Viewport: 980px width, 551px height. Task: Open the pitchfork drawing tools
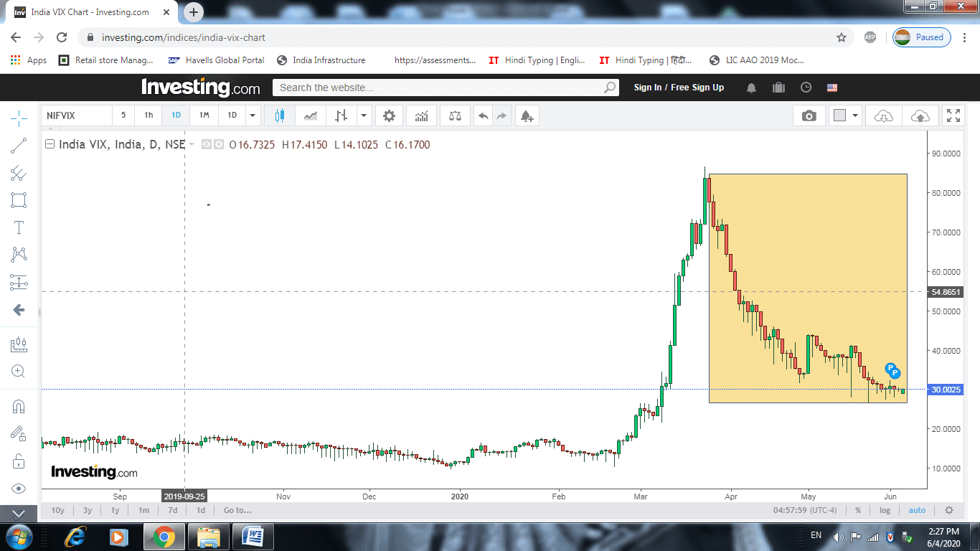click(x=19, y=173)
